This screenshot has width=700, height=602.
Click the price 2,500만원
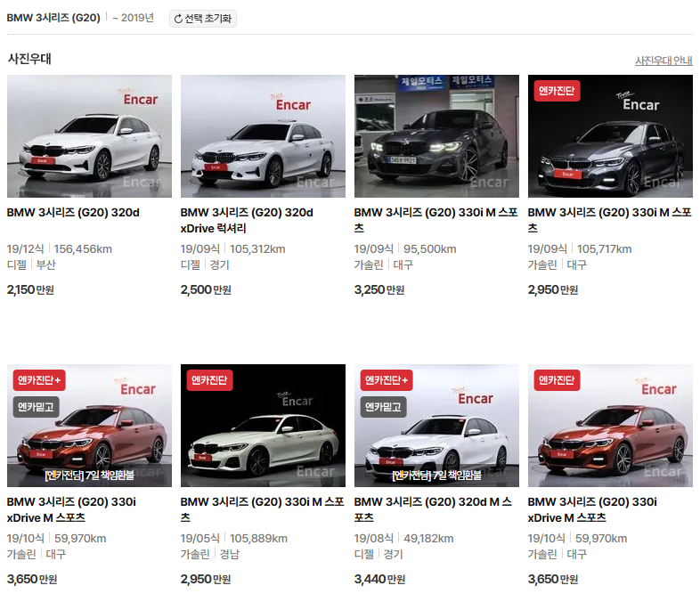[206, 290]
